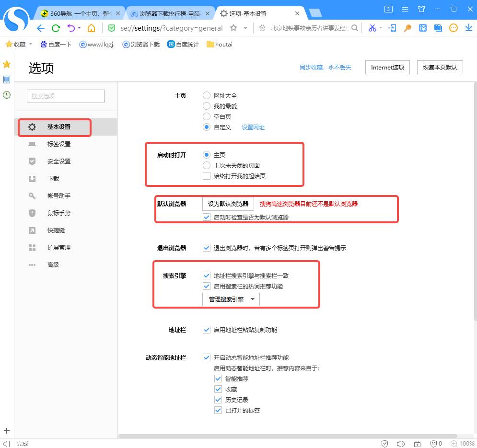The height and width of the screenshot is (448, 477).
Task: Click 同步收藏，永不丢失 link
Action: 325,67
